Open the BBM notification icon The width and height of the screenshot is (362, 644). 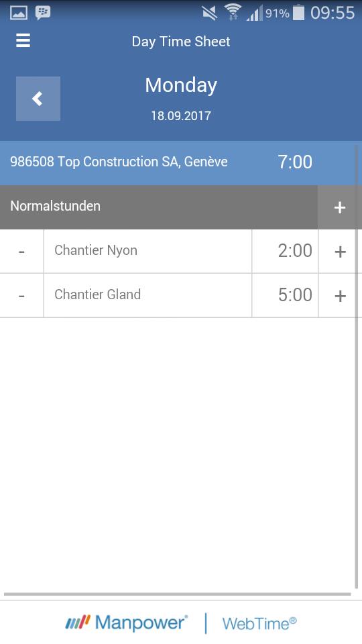[43, 13]
